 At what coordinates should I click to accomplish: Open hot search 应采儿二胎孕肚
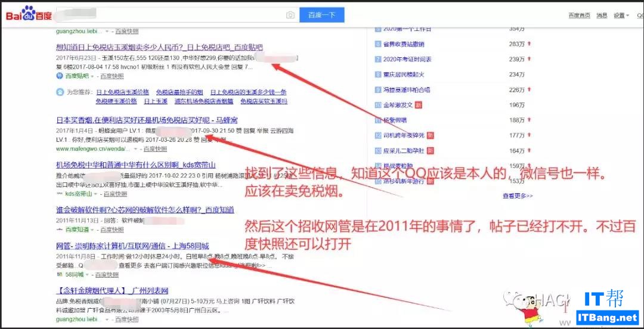coord(404,151)
